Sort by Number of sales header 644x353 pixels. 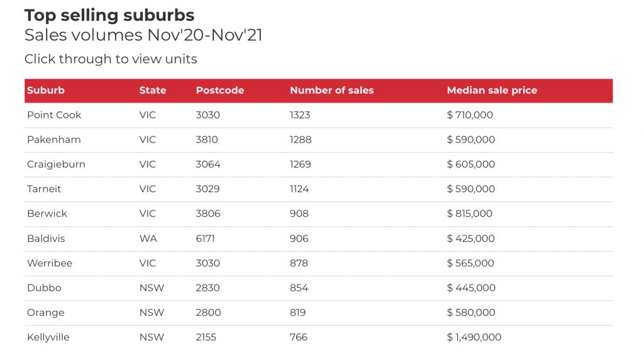(x=332, y=90)
